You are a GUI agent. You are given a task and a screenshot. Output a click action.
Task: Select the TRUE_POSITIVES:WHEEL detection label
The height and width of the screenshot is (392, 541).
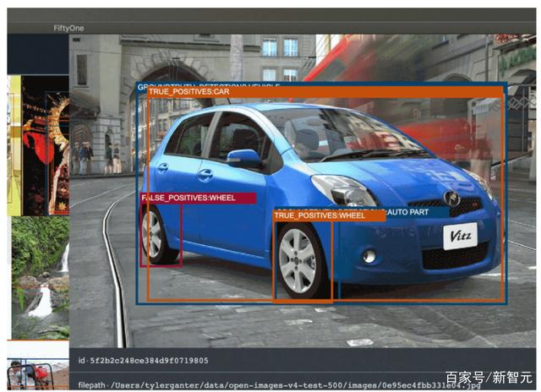point(329,215)
